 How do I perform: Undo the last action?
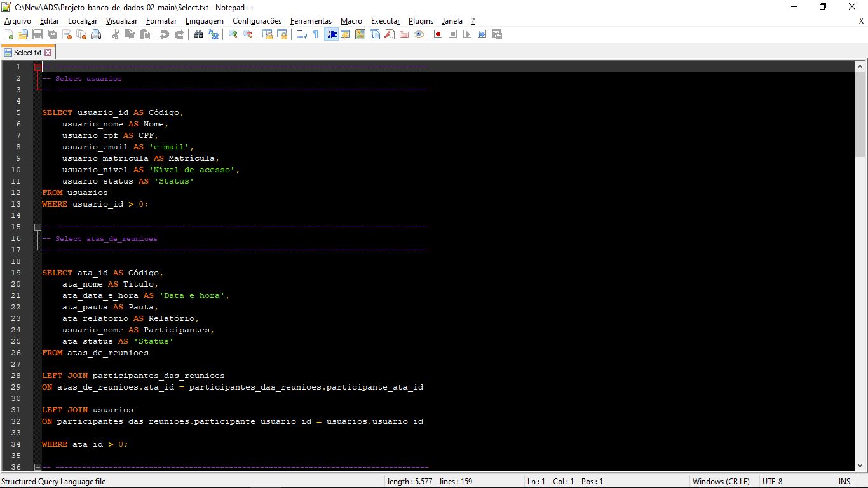point(164,34)
